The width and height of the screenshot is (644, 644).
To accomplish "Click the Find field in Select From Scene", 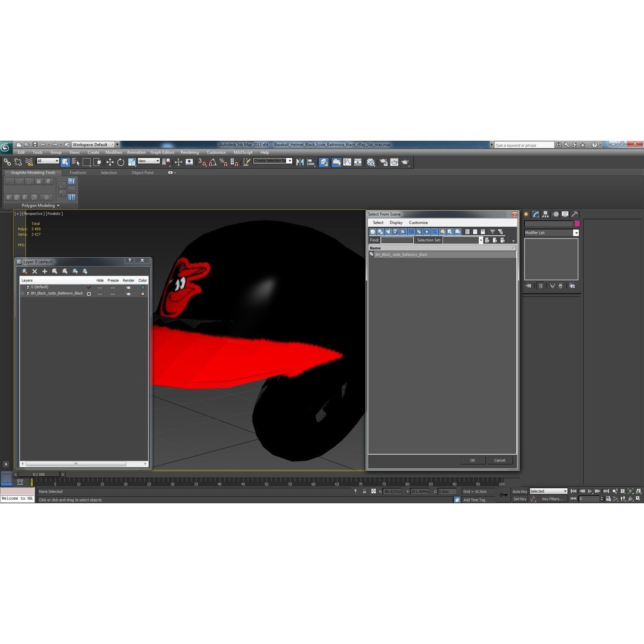I will click(x=397, y=240).
